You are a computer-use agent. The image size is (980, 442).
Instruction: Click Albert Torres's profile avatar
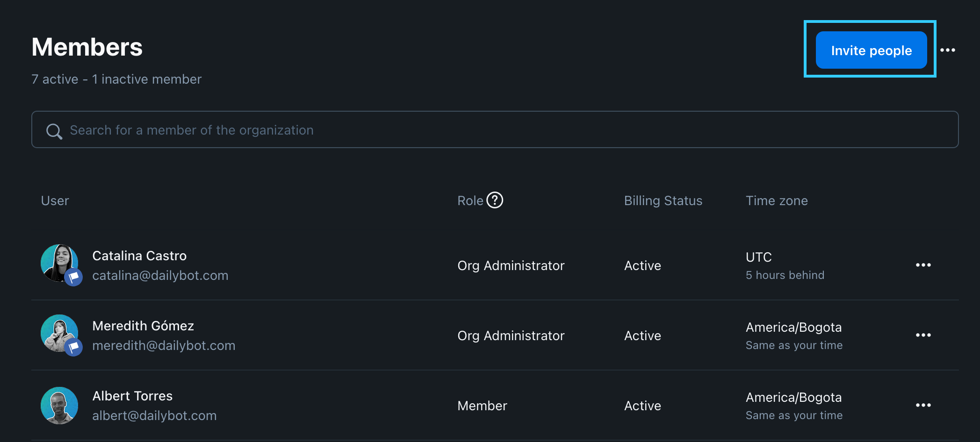point(59,405)
